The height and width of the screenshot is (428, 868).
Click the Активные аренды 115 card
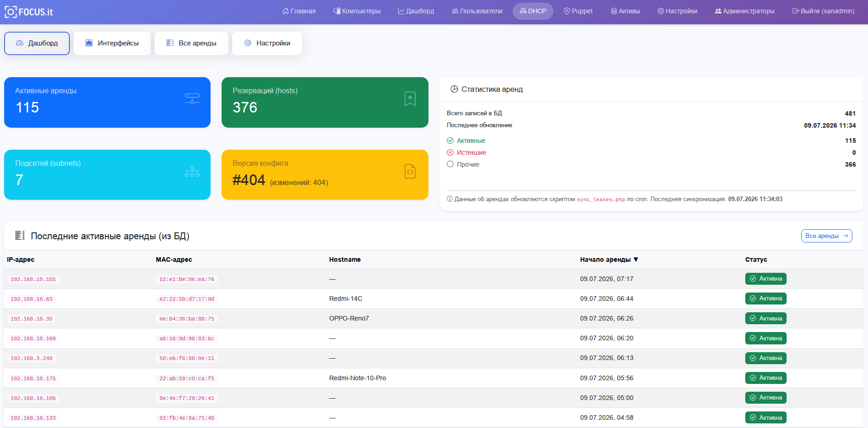pyautogui.click(x=107, y=102)
